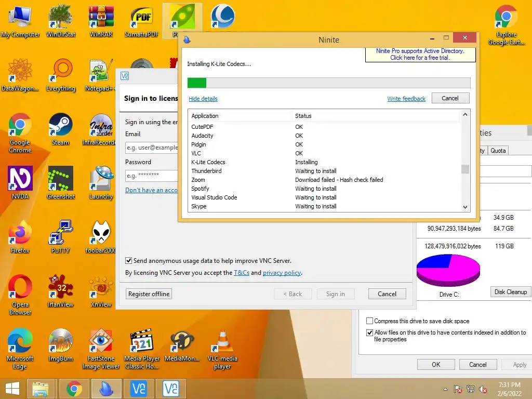This screenshot has width=532, height=399.
Task: Select the Spotify row in list
Action: click(325, 189)
